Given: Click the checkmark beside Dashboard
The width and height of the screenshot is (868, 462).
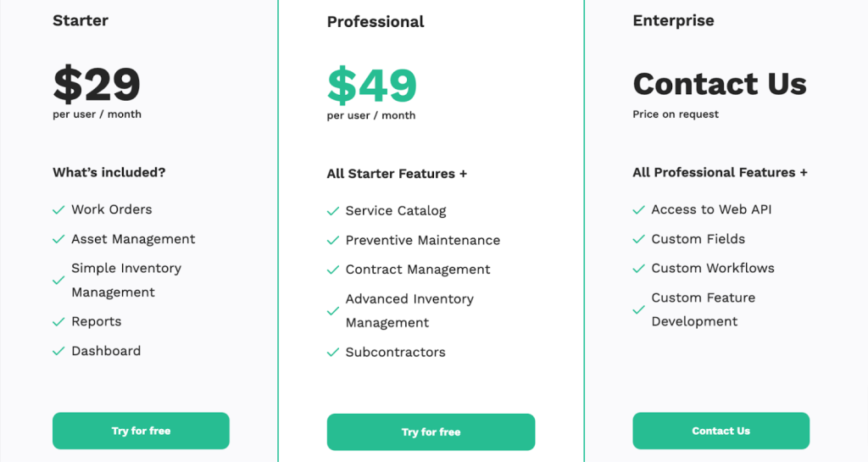Looking at the screenshot, I should point(58,351).
